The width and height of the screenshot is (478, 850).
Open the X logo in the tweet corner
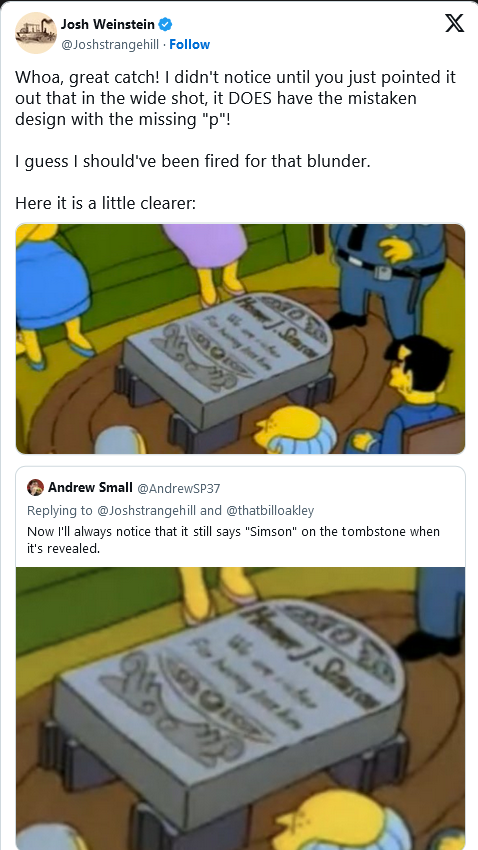point(454,23)
